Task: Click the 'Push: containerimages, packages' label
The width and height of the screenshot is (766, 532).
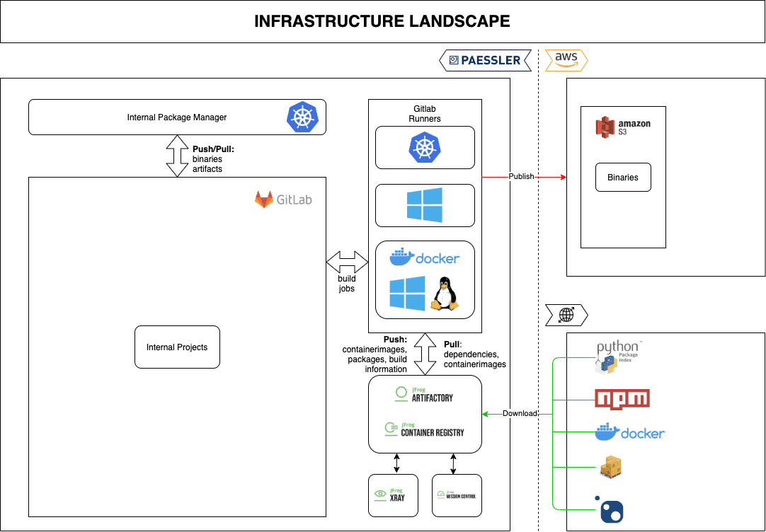Action: [375, 354]
